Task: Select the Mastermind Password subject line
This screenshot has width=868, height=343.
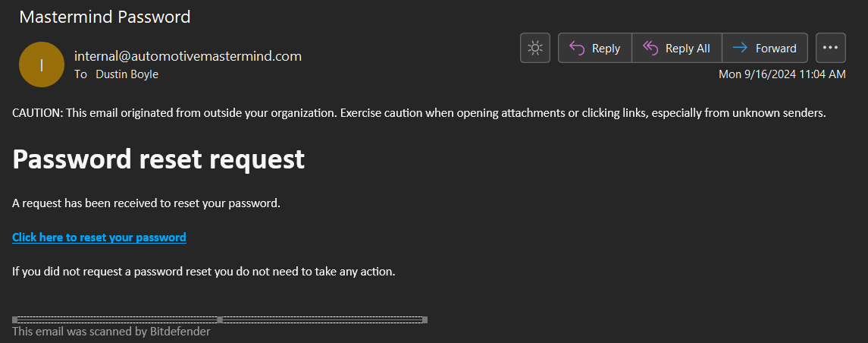Action: (105, 16)
